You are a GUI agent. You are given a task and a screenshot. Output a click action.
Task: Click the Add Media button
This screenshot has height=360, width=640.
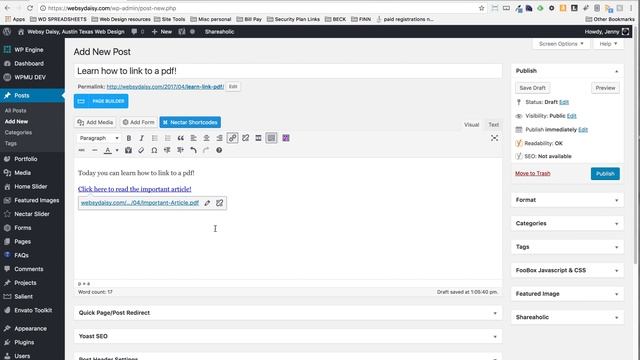tap(95, 122)
